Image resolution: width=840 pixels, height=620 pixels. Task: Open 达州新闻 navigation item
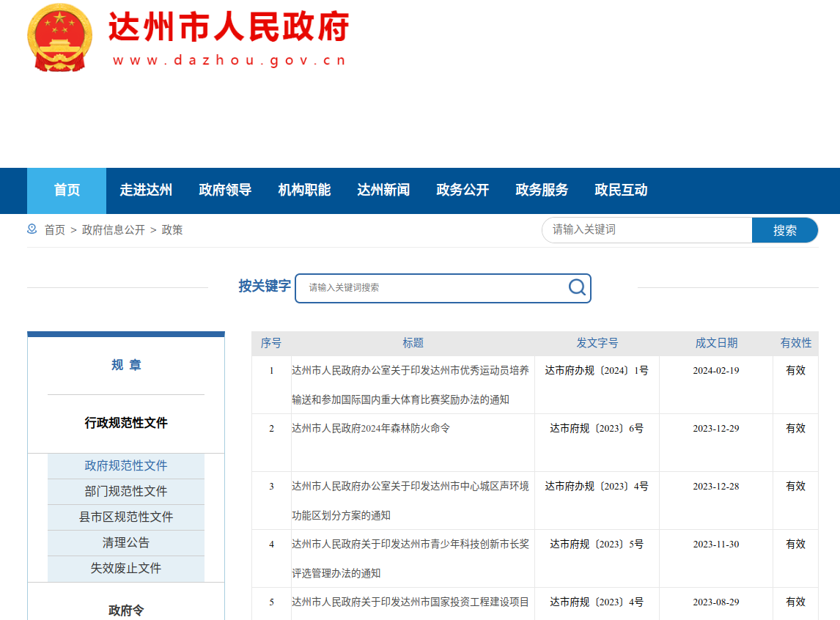point(383,191)
